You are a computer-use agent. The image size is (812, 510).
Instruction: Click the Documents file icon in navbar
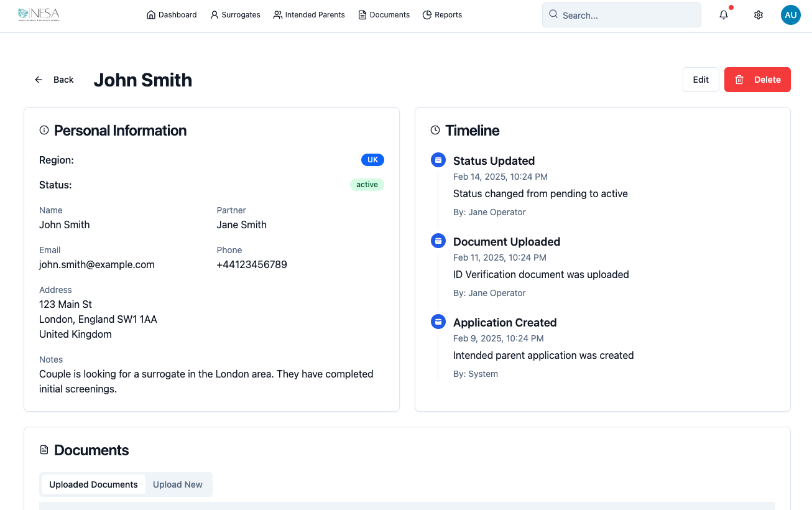click(x=362, y=15)
